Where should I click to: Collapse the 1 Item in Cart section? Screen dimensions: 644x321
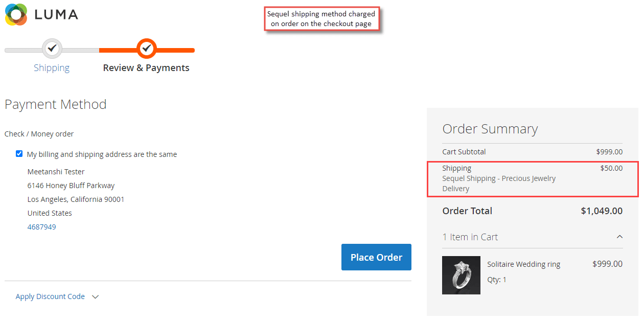619,237
